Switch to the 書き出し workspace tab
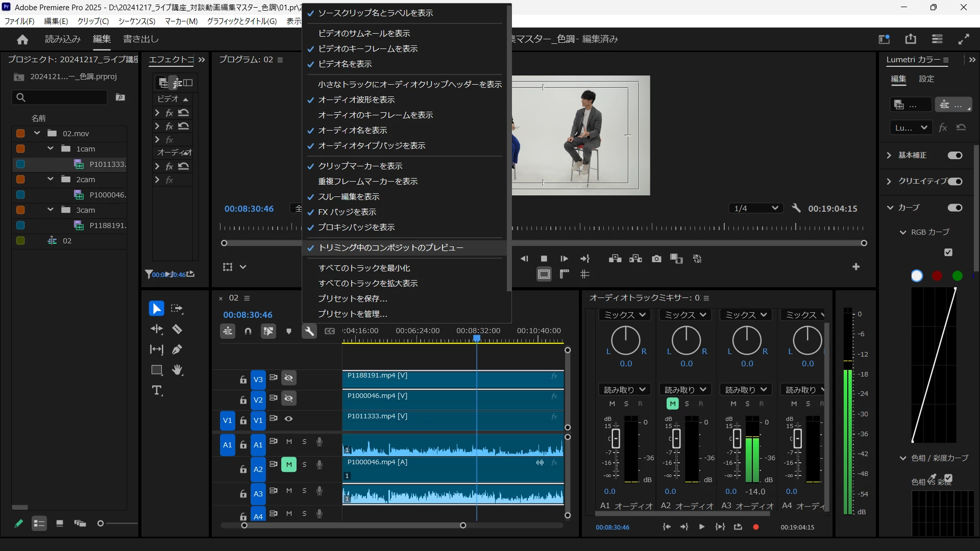The image size is (980, 551). point(141,39)
